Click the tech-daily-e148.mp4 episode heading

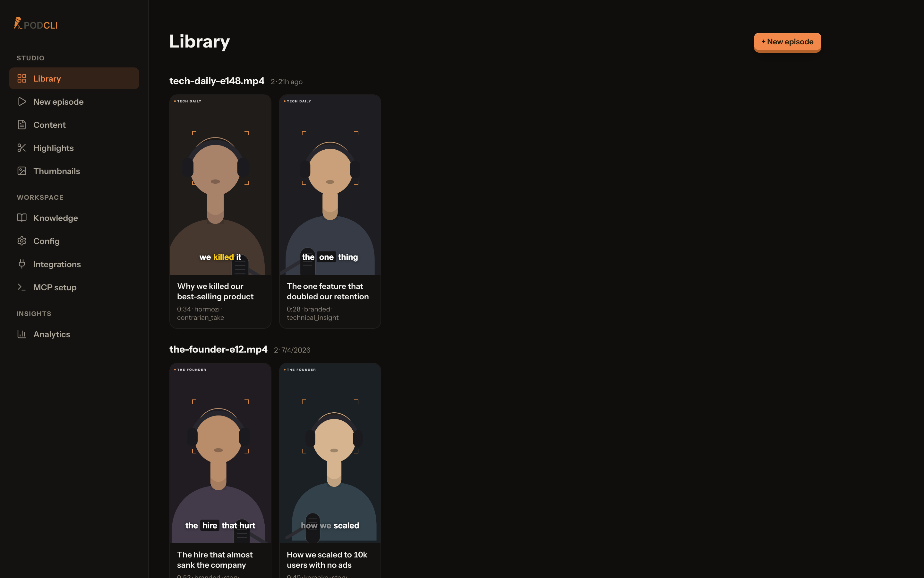pyautogui.click(x=217, y=81)
